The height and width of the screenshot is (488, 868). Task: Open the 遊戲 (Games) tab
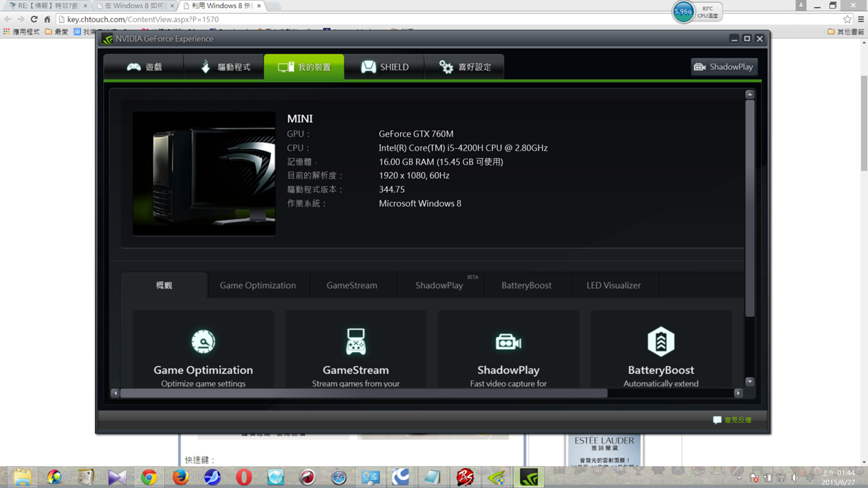(x=144, y=67)
